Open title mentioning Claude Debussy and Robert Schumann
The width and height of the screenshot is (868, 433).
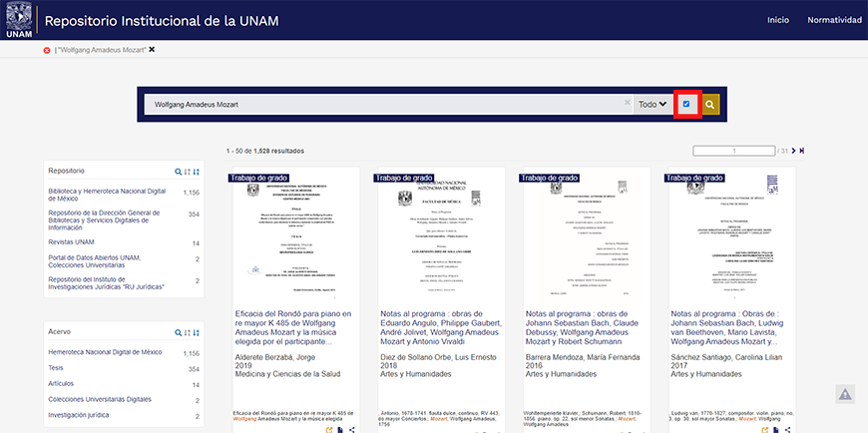582,328
